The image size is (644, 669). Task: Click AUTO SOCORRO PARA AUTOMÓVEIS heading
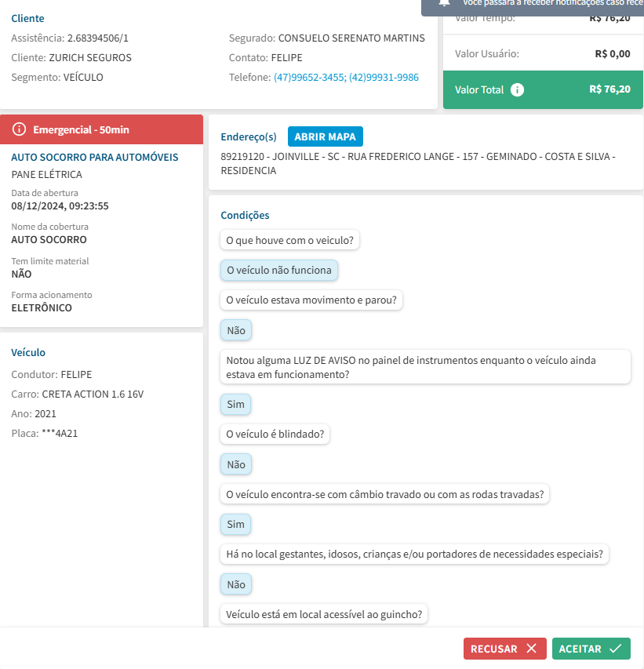point(95,157)
